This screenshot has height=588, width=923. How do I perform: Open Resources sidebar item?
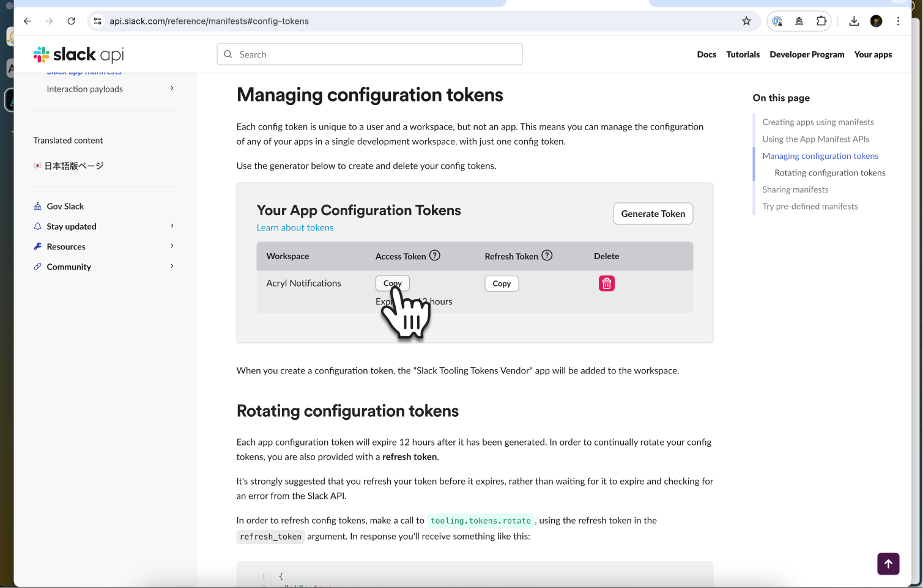coord(66,247)
